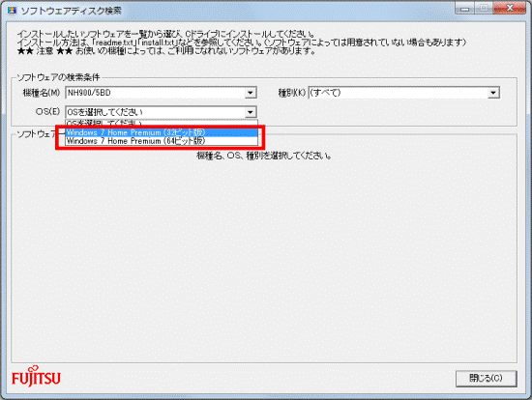
Task: Click the 種別(K) label
Action: (x=292, y=93)
